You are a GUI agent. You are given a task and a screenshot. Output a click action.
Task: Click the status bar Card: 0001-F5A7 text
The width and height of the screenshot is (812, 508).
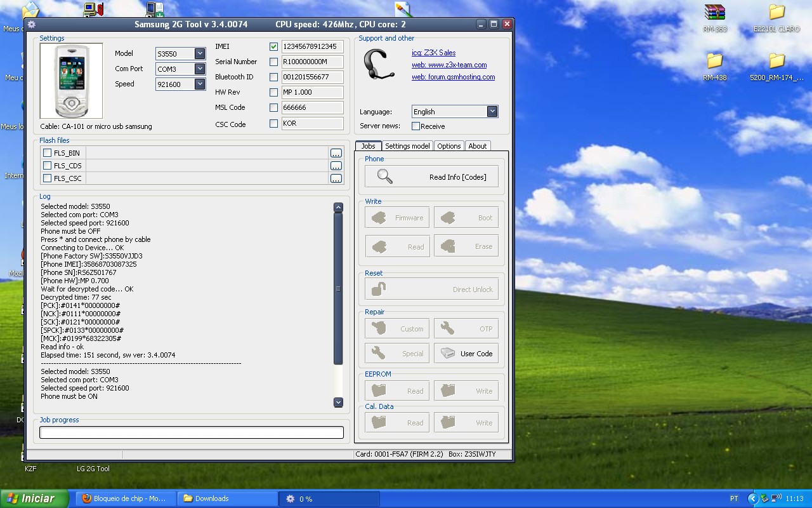click(400, 455)
